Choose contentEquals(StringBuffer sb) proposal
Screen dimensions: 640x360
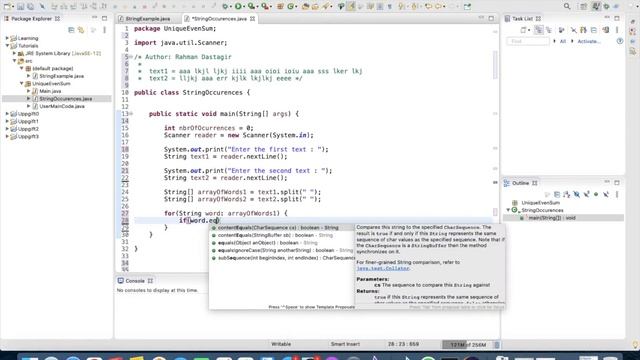(282, 236)
